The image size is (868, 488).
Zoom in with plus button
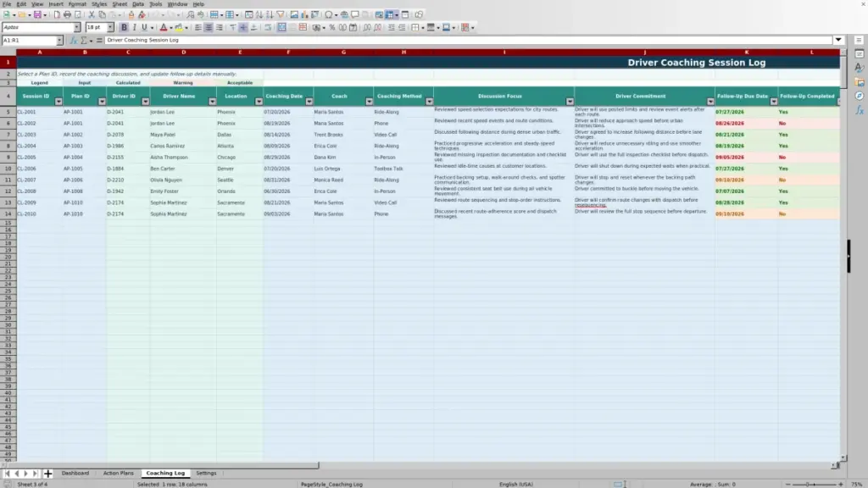click(840, 484)
